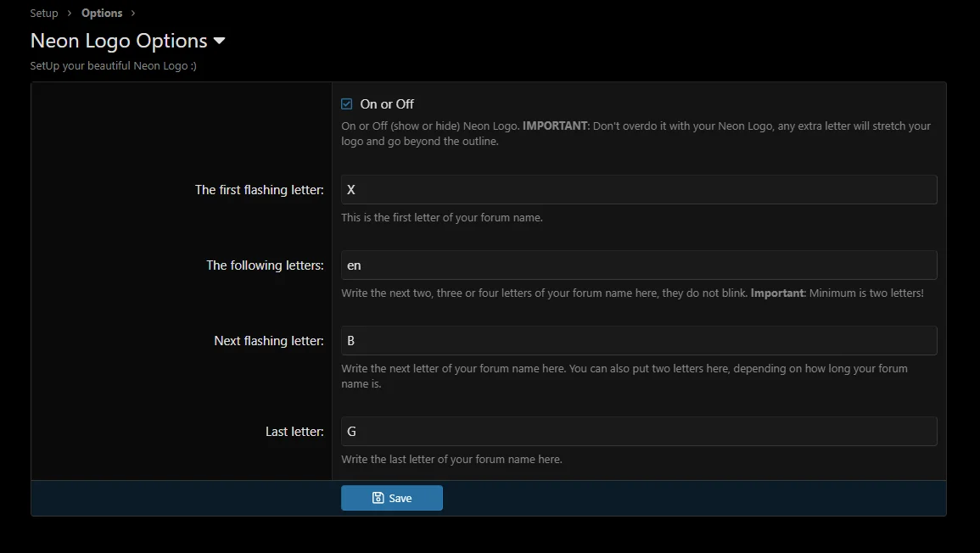Focus the first flashing letter field containing X
This screenshot has width=980, height=553.
638,190
